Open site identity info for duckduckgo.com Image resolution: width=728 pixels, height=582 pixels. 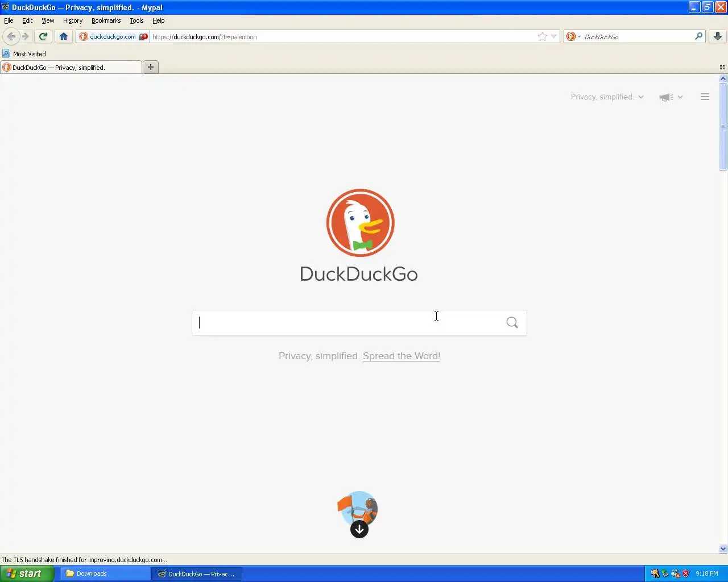107,36
